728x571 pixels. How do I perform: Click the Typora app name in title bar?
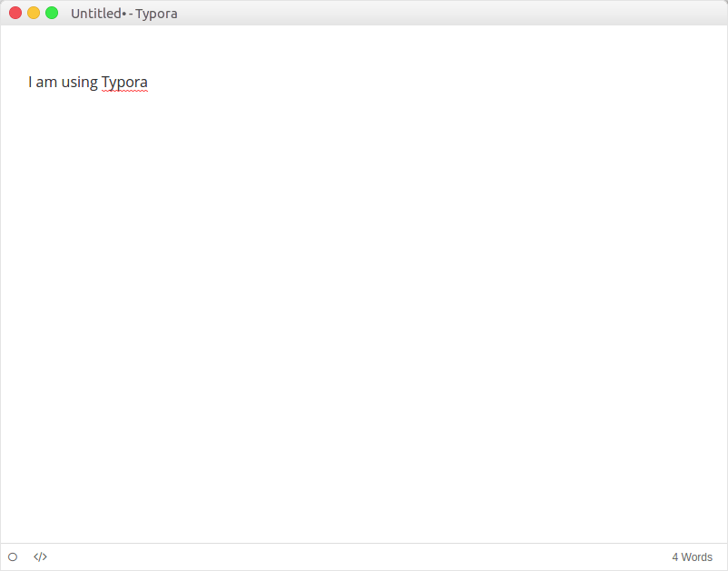point(156,14)
